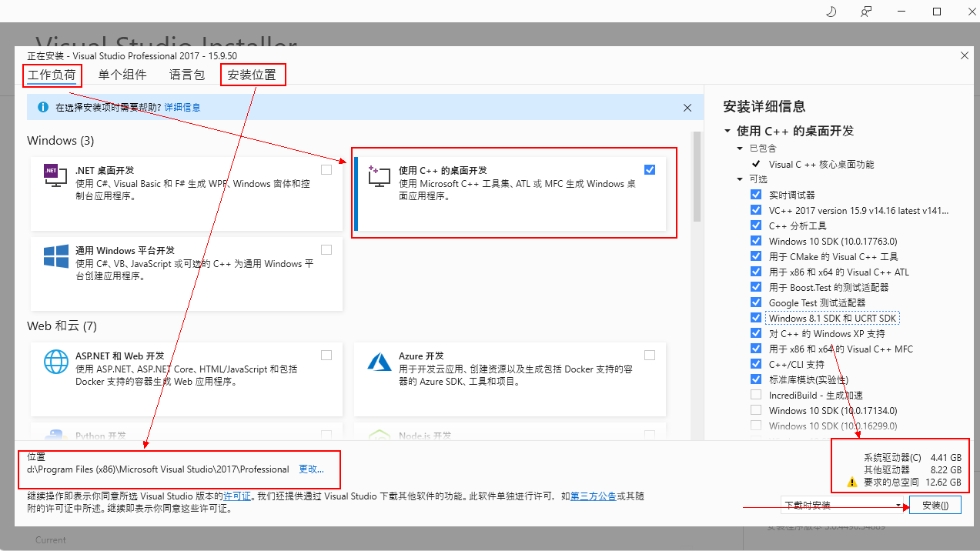Uncheck Windows 8.1 SDK 和 UCRT SDK
980x551 pixels.
(x=755, y=318)
